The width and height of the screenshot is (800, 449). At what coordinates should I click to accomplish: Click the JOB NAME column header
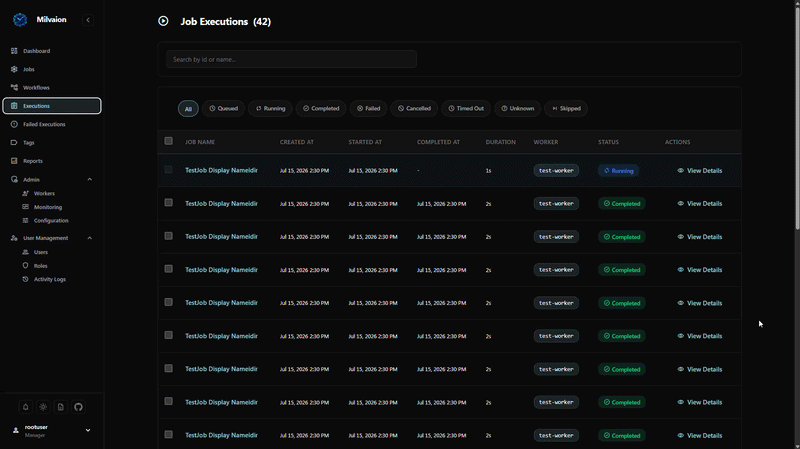200,142
